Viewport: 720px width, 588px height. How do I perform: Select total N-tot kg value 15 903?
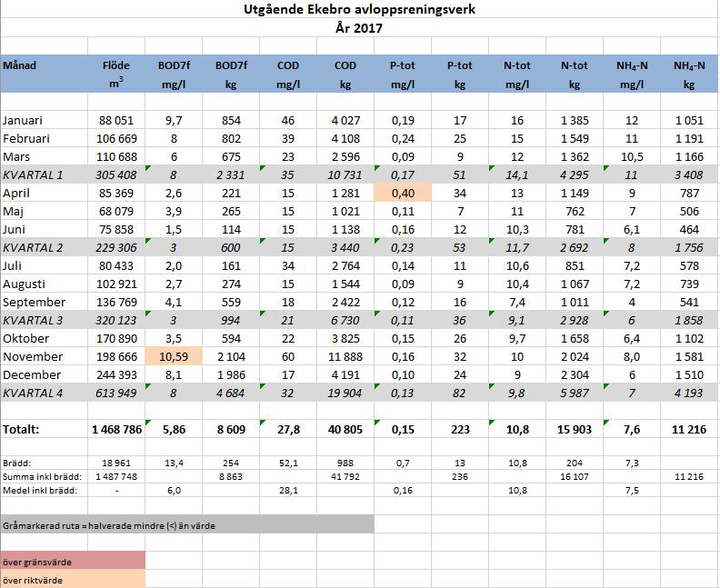click(x=575, y=430)
